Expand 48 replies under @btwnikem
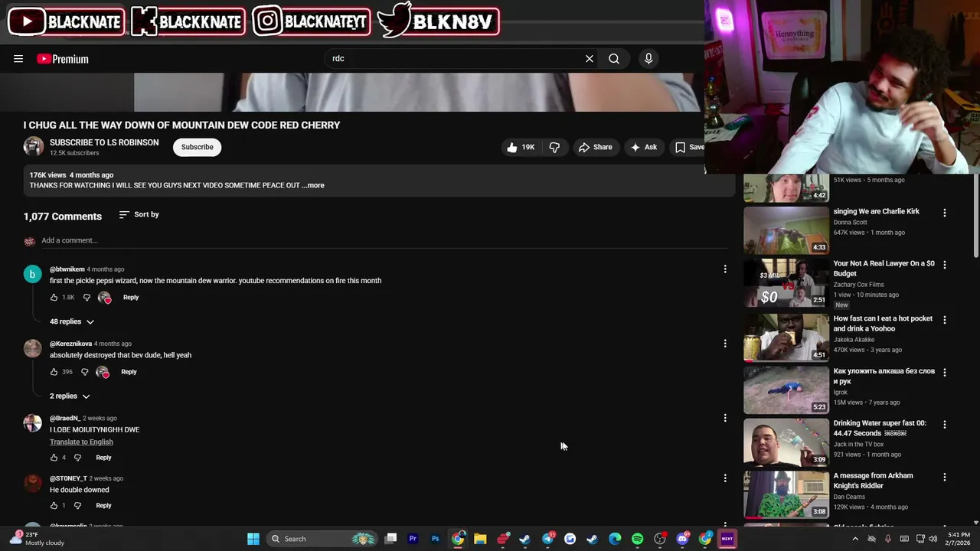The image size is (980, 551). (x=72, y=321)
